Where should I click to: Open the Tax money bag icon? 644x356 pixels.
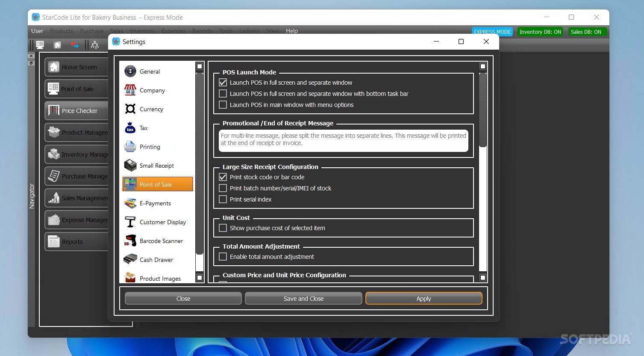(130, 128)
